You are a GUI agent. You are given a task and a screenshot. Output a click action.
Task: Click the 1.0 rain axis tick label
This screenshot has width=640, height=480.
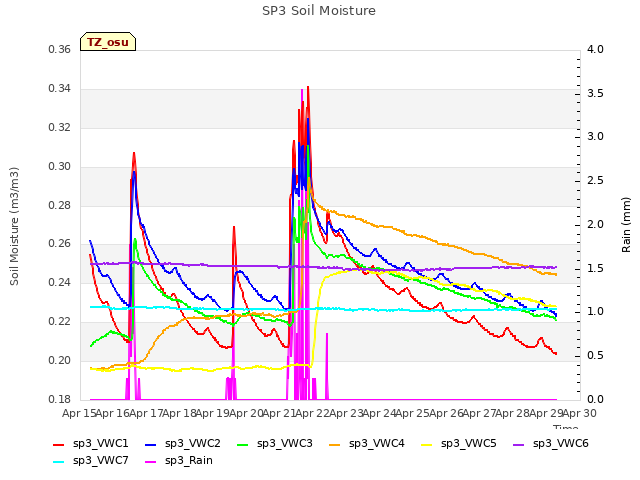pos(595,311)
